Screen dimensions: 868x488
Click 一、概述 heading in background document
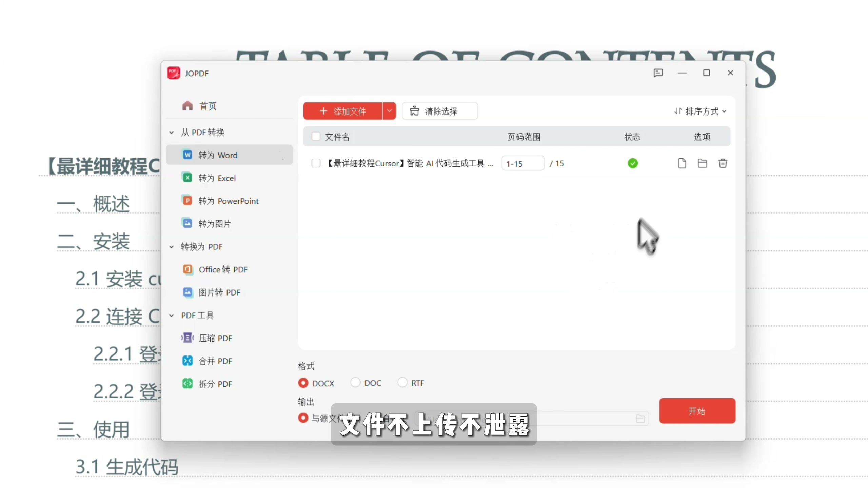pyautogui.click(x=94, y=204)
